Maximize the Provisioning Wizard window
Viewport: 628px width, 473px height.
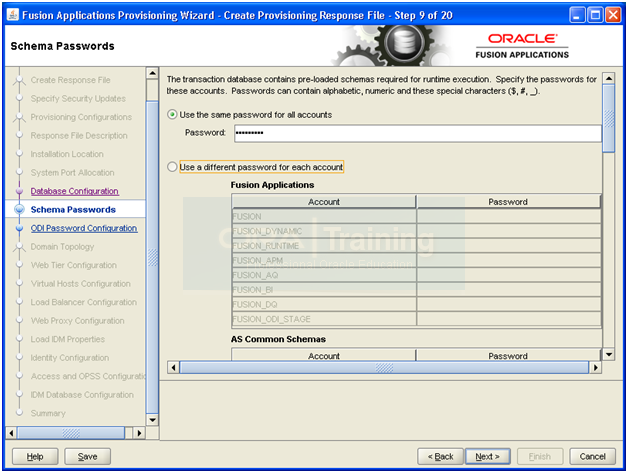pyautogui.click(x=596, y=15)
